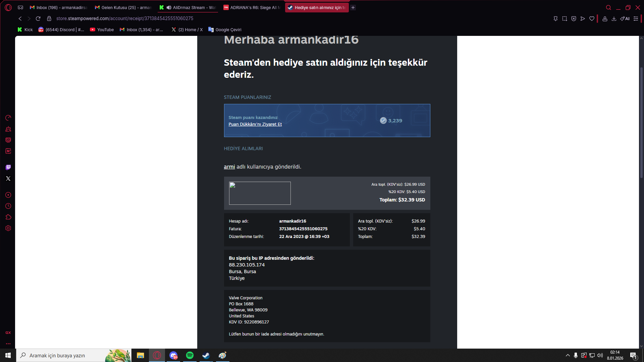This screenshot has width=644, height=362.
Task: Click the Windows taskbar search box
Action: tap(74, 355)
